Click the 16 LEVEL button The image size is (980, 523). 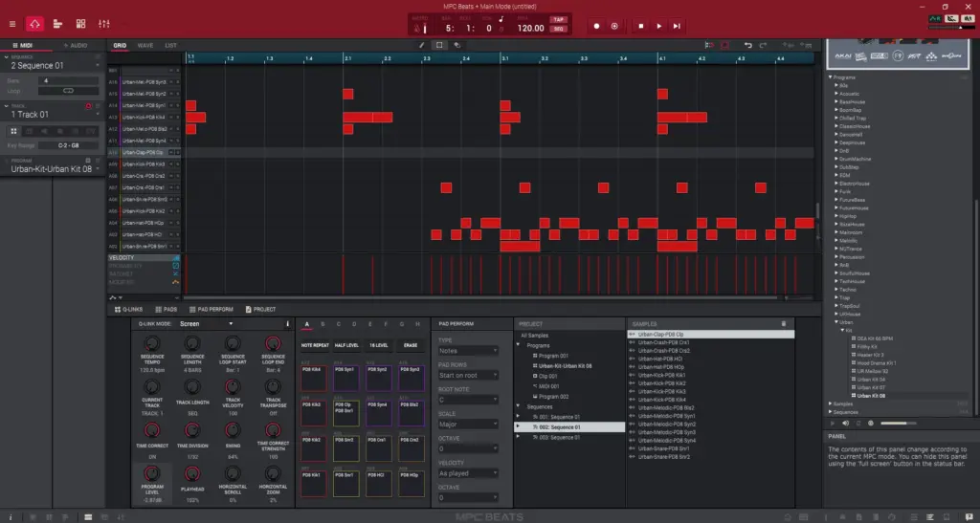[x=379, y=345]
